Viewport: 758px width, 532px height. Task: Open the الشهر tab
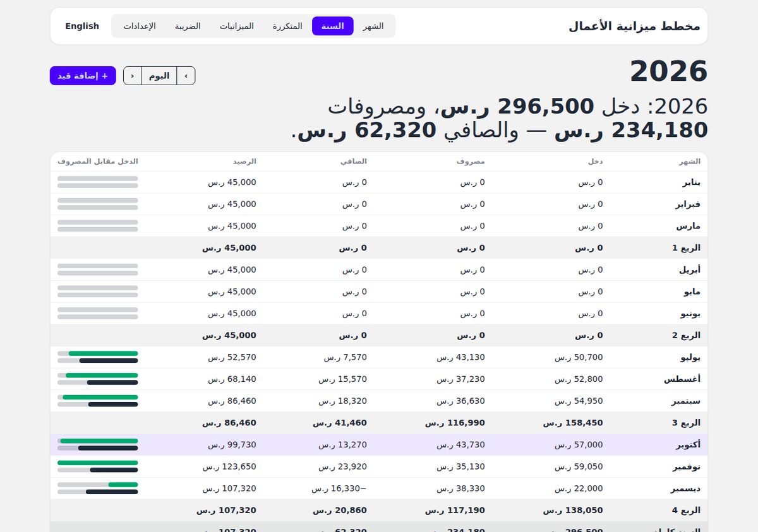[x=373, y=26]
